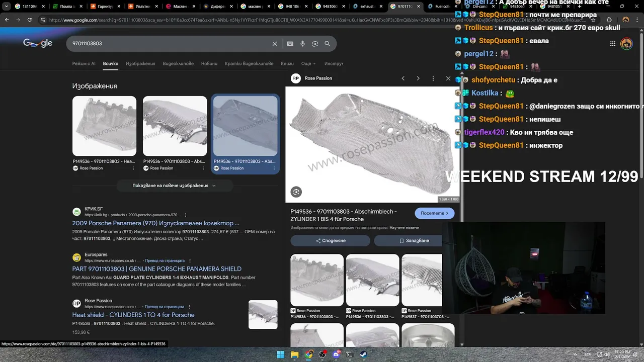Click the Google logo
Image resolution: width=644 pixels, height=362 pixels.
(38, 44)
